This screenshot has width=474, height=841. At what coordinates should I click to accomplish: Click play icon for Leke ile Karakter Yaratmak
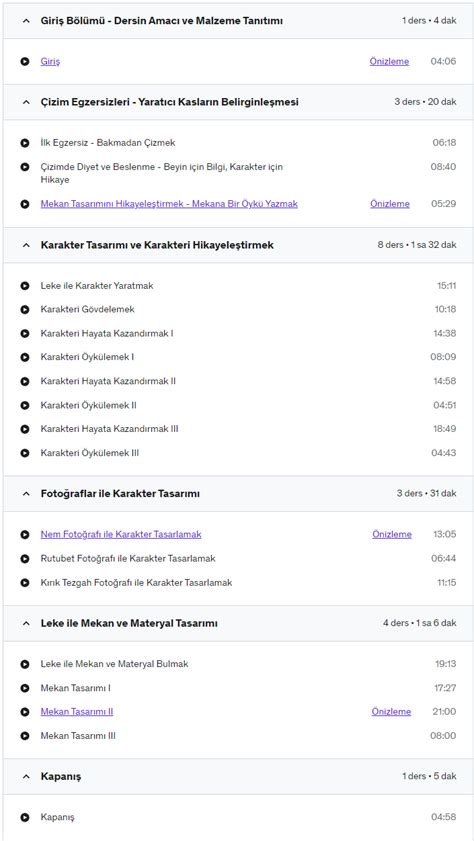pos(25,286)
